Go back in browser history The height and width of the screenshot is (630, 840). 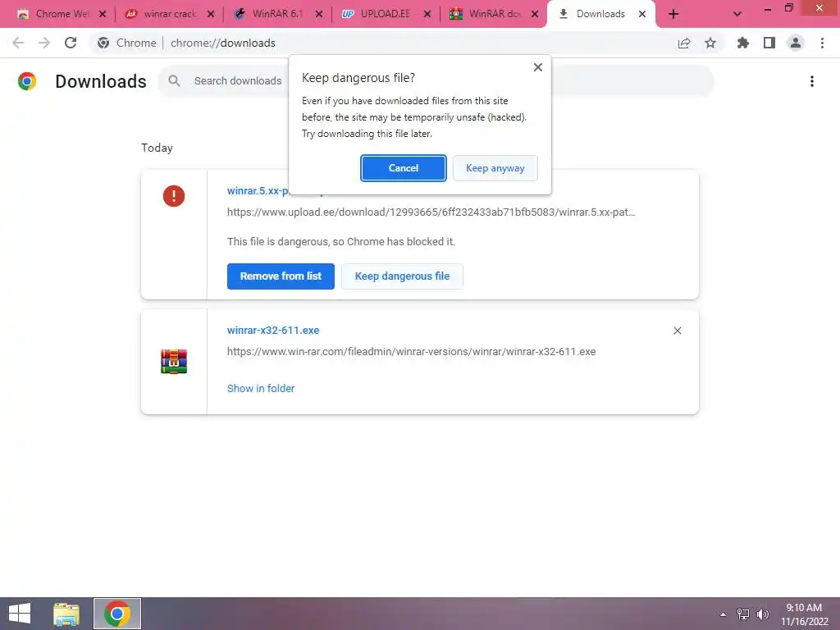(x=18, y=43)
